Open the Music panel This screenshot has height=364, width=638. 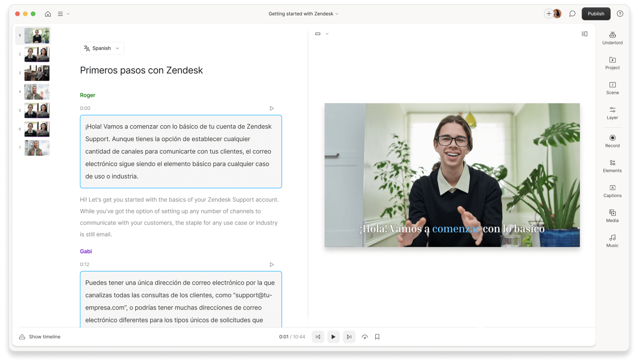tap(612, 241)
